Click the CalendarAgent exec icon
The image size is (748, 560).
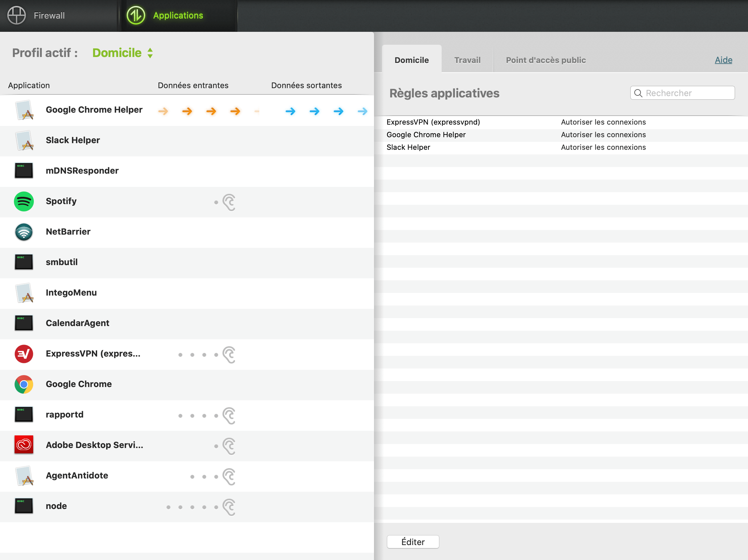(24, 323)
